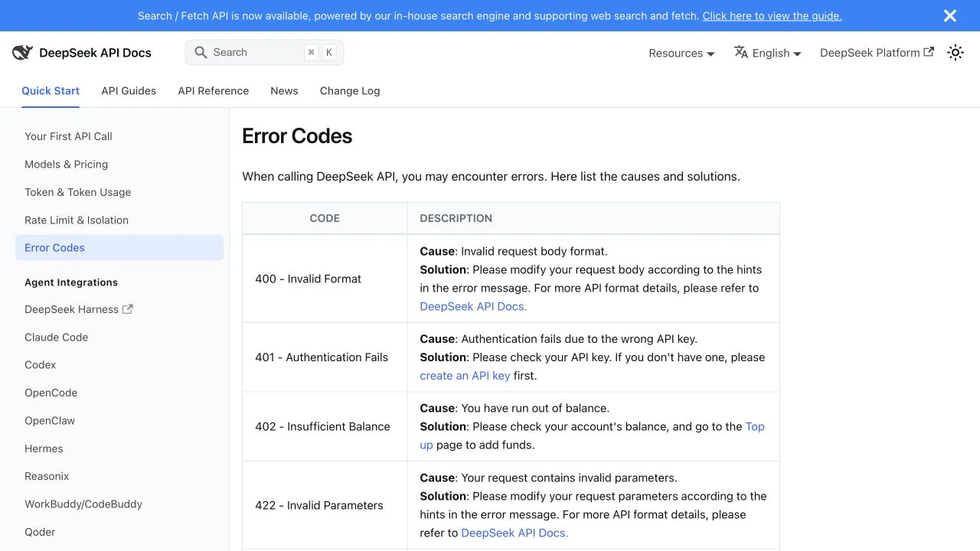
Task: Click the 'create an API key' link
Action: click(465, 376)
